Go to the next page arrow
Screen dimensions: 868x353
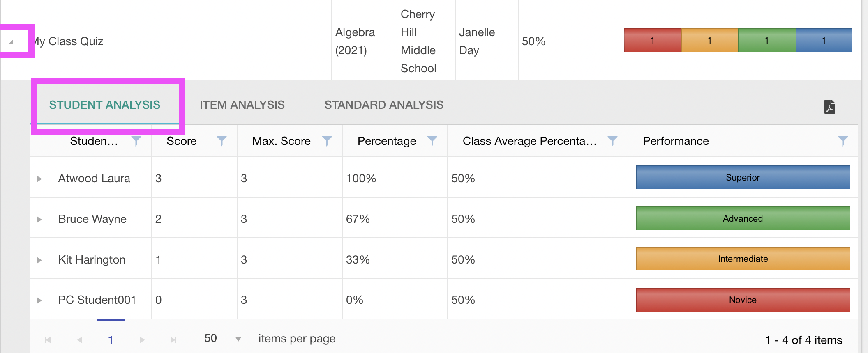(x=142, y=340)
